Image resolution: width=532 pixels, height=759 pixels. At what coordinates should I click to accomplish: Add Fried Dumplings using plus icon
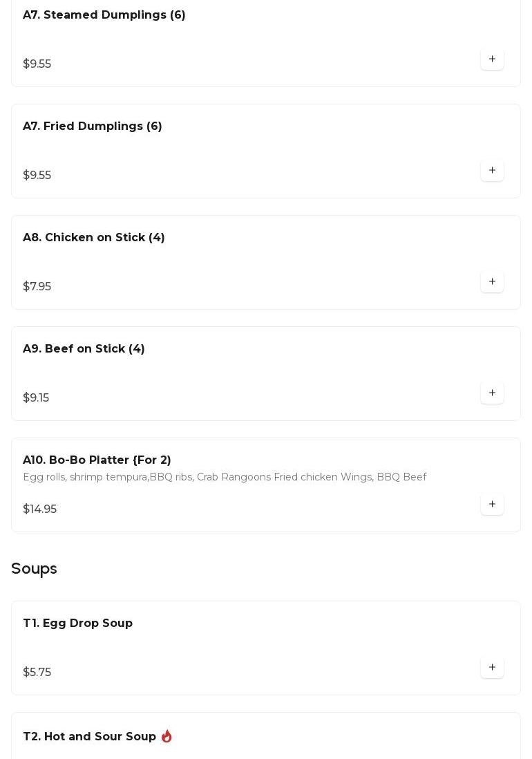(492, 171)
